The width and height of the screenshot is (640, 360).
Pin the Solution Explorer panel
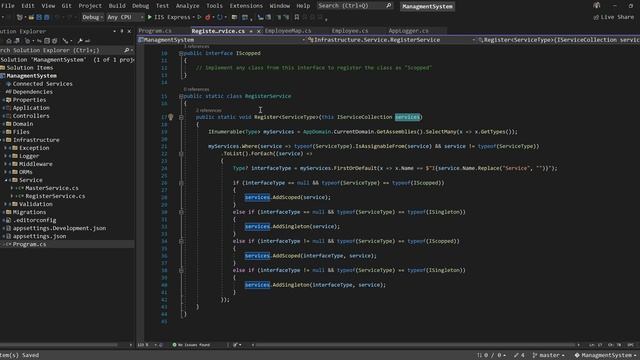click(x=122, y=31)
